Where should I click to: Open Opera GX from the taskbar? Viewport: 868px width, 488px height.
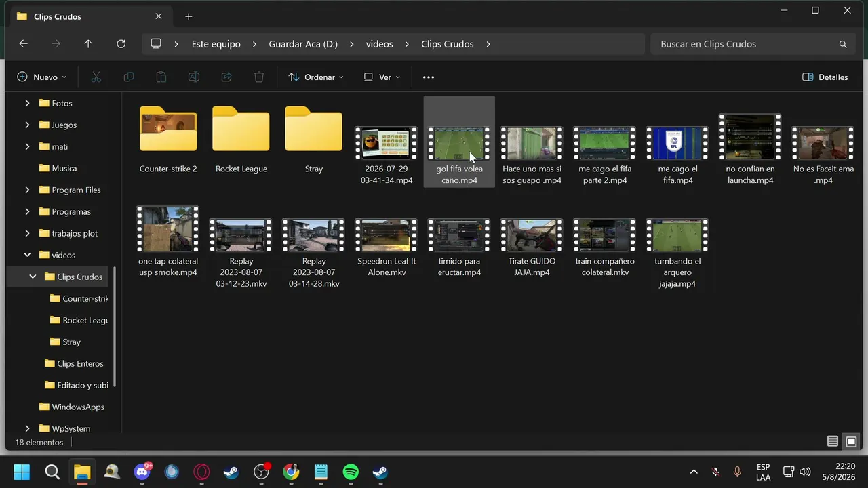201,472
